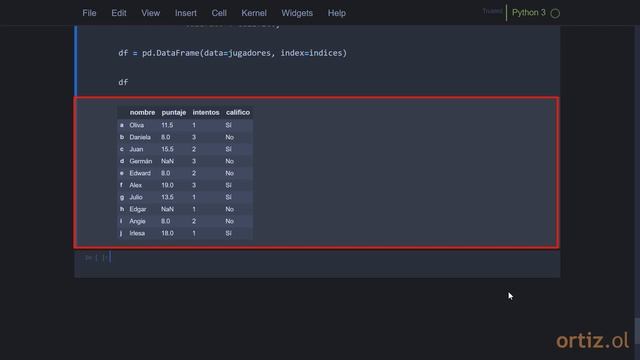Click the ortiz.ol watermark logo

tap(592, 341)
